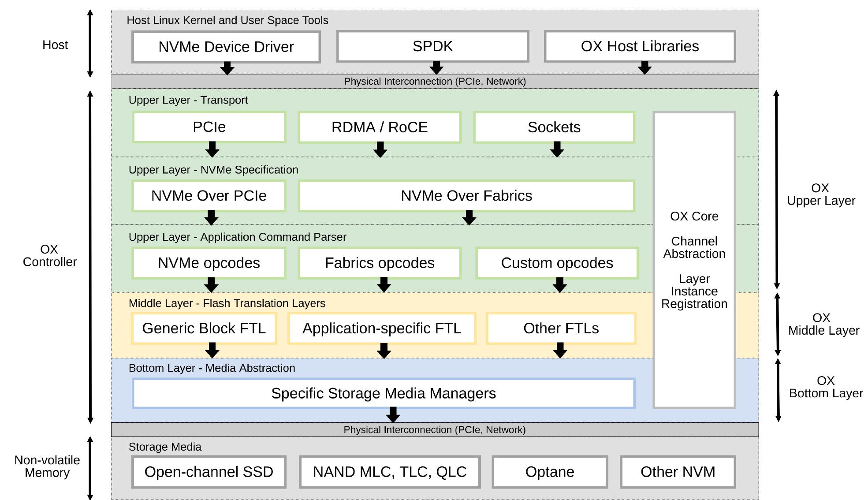
Task: Click the NVMe Device Driver box
Action: click(x=226, y=47)
